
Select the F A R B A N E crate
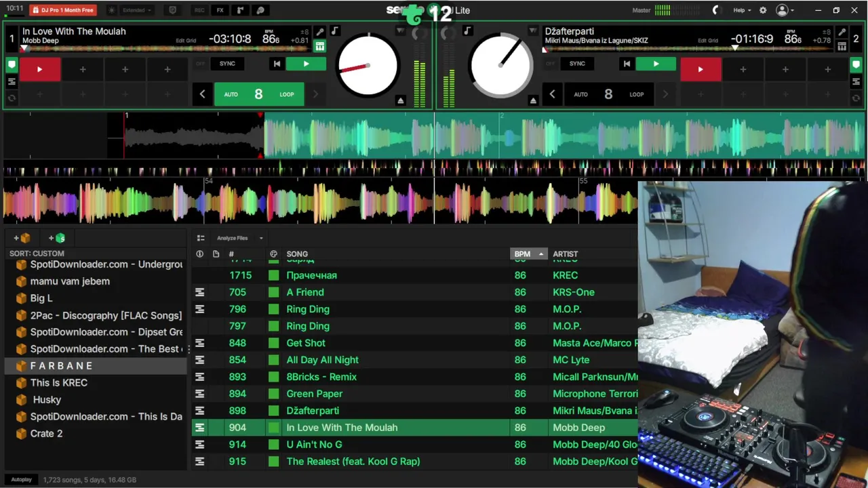click(x=95, y=366)
